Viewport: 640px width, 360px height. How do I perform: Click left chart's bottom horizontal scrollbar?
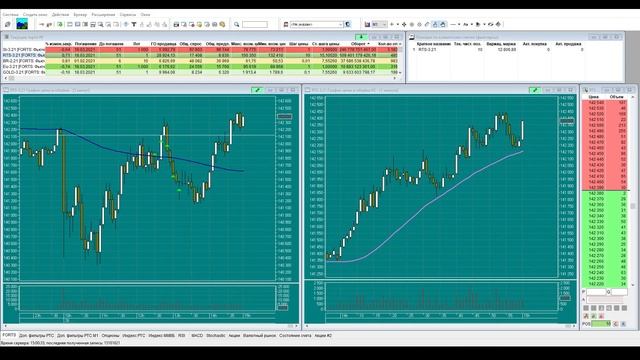[151, 326]
